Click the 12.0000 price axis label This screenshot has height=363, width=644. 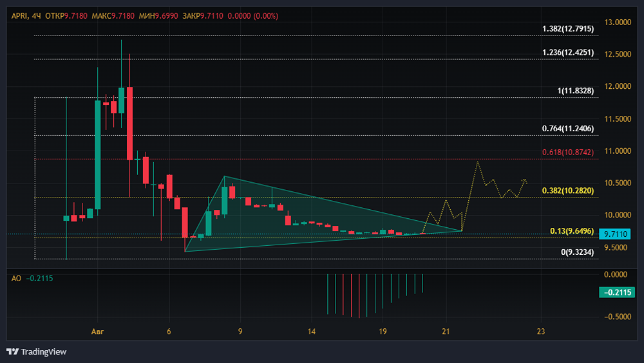click(618, 86)
